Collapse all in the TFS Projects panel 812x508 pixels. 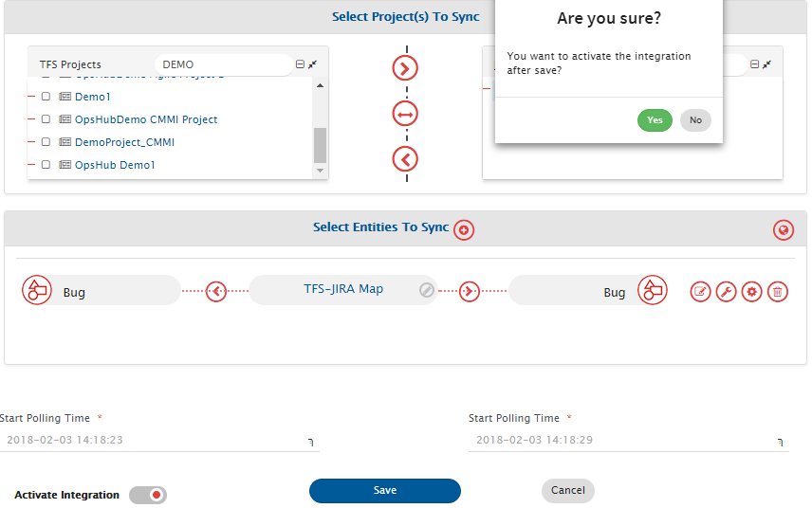[300, 64]
